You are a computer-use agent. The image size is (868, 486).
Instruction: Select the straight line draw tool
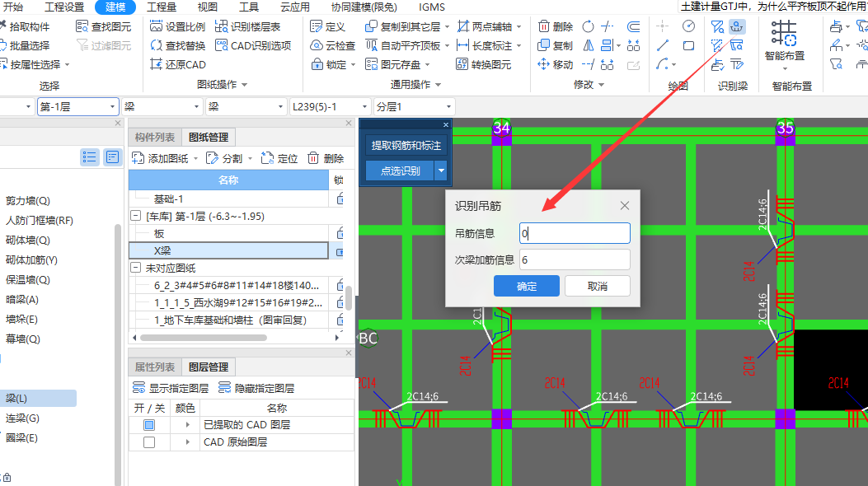(663, 45)
